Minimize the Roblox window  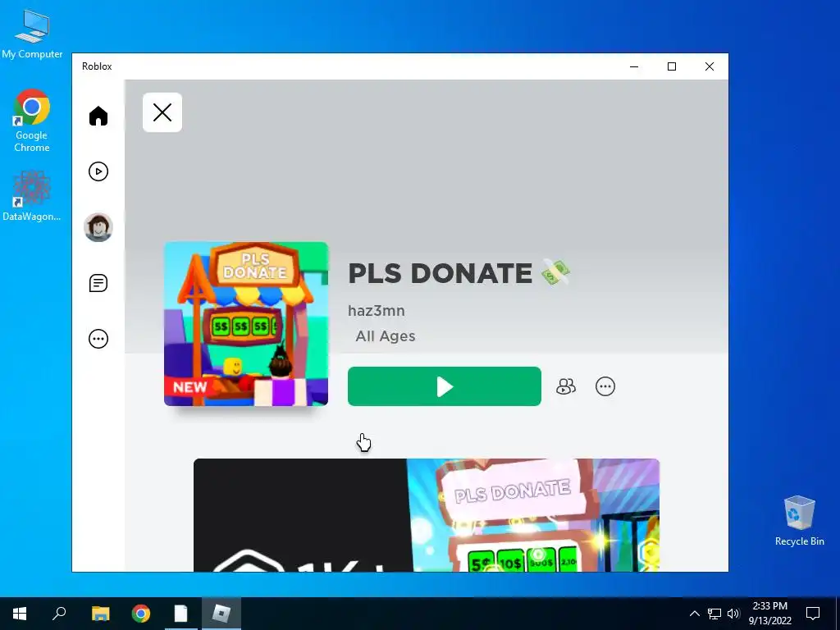pos(634,66)
